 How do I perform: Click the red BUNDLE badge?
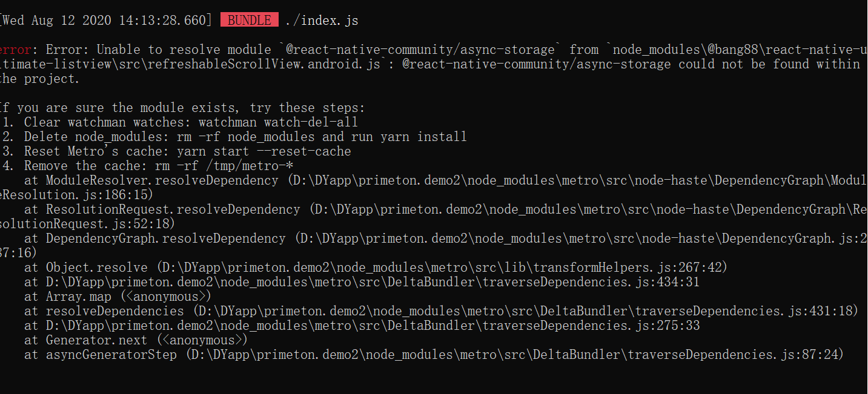pos(249,21)
